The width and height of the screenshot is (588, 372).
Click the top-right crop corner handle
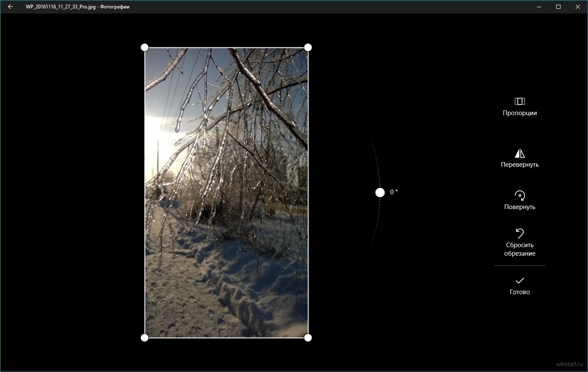308,47
